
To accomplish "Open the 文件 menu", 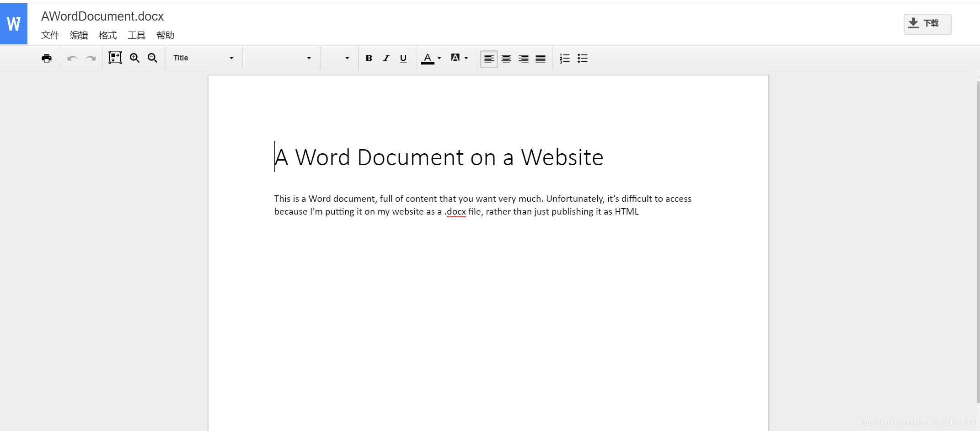I will point(50,35).
